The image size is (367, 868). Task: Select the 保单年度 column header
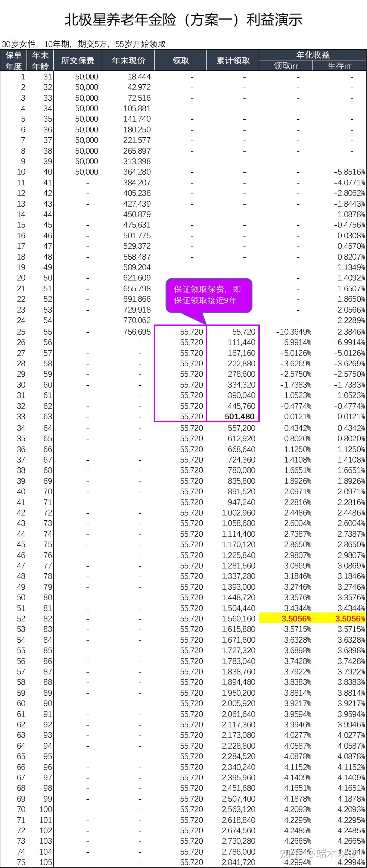click(13, 61)
